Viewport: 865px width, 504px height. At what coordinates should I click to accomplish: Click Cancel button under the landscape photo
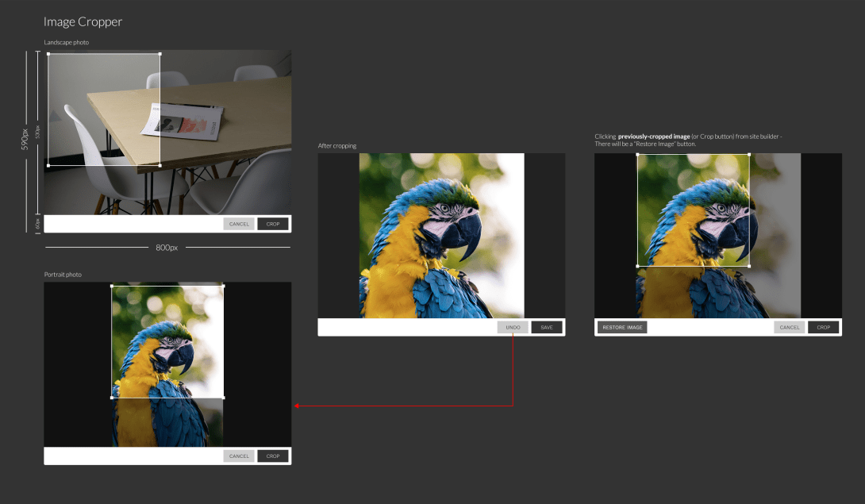pyautogui.click(x=239, y=224)
